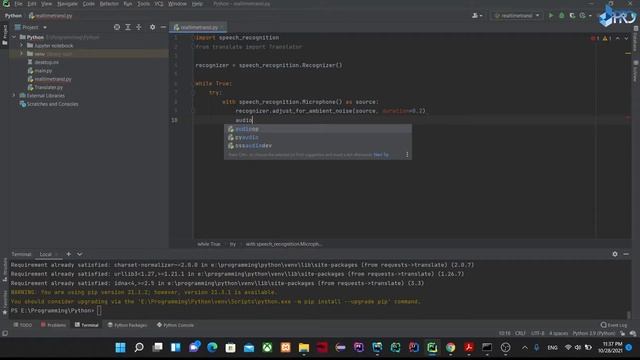Select the Local terminal tab
The height and width of the screenshot is (360, 640).
point(45,254)
